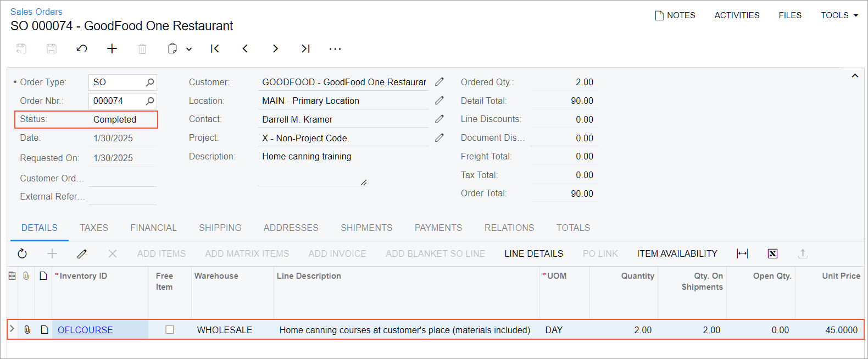Edit the customer with the pencil icon
The height and width of the screenshot is (359, 868).
[x=439, y=82]
